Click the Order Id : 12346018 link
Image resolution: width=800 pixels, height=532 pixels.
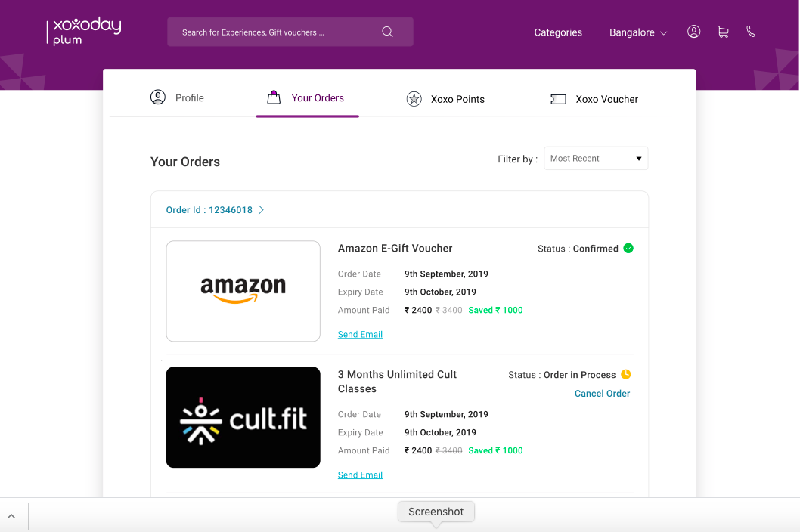coord(209,209)
